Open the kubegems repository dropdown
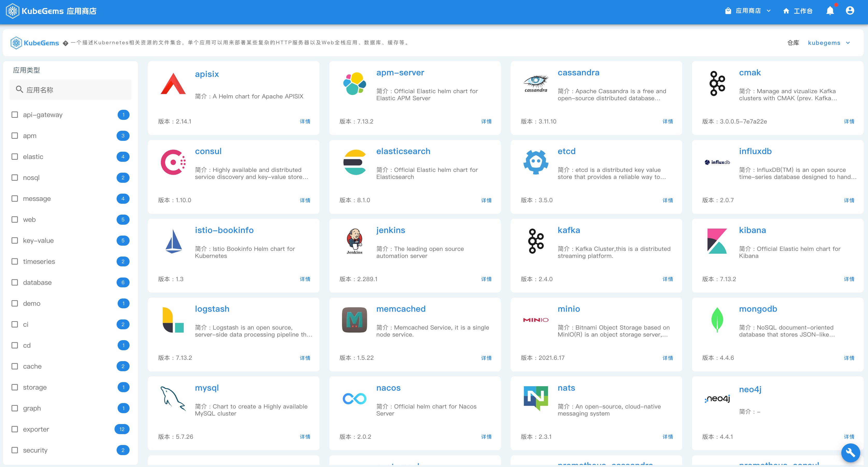 829,43
